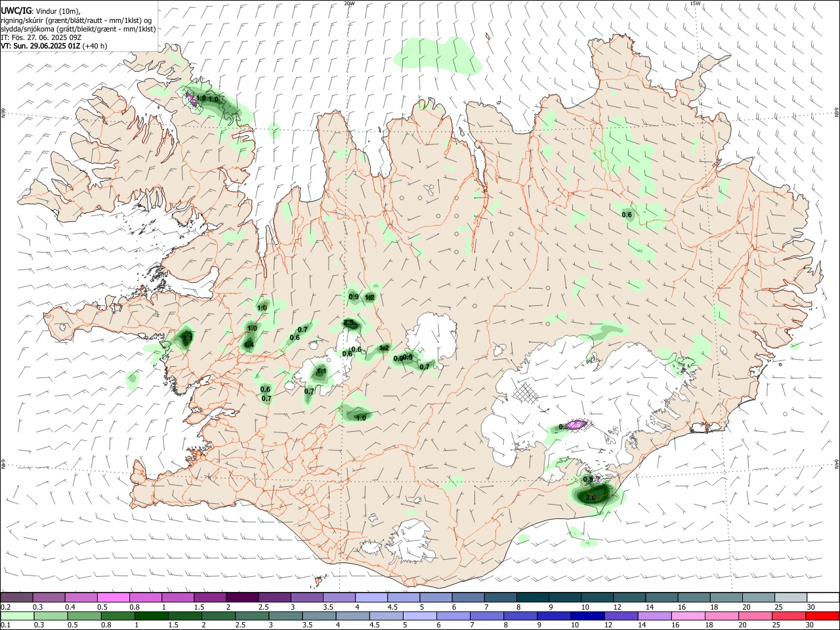Pick the pale grey top-row swatch between 25 and 30

(791, 597)
